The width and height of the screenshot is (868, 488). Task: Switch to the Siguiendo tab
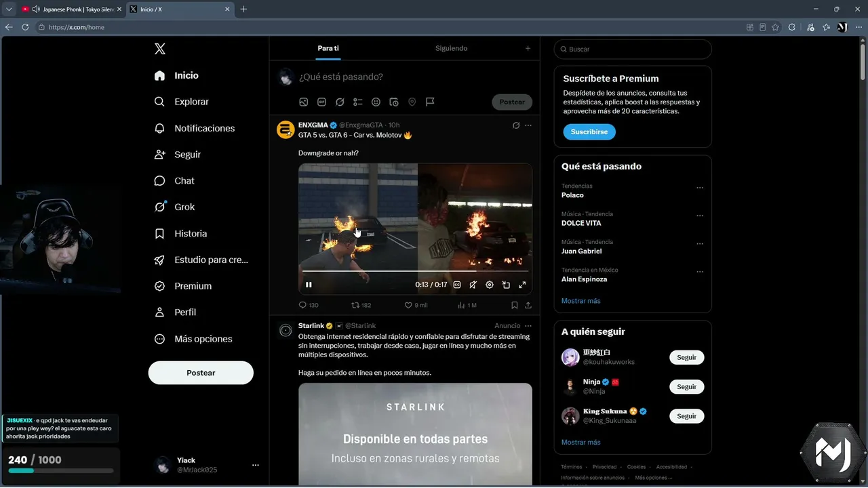pyautogui.click(x=451, y=48)
